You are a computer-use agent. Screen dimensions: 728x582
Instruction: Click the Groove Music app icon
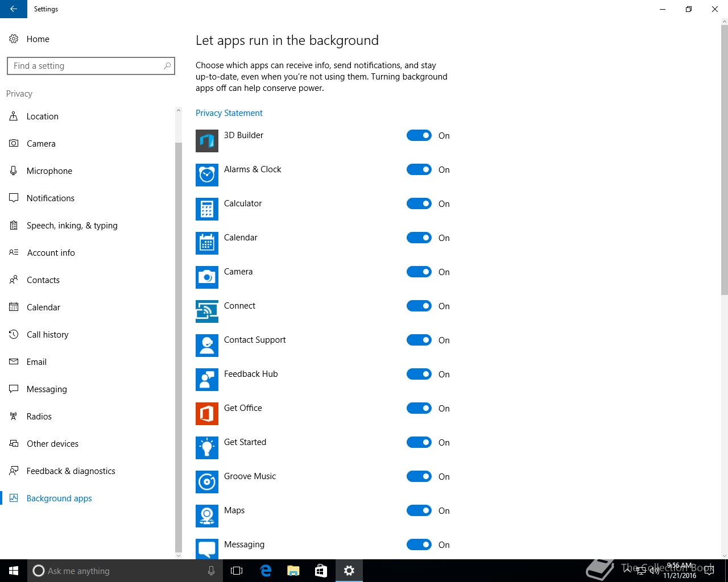click(x=207, y=482)
